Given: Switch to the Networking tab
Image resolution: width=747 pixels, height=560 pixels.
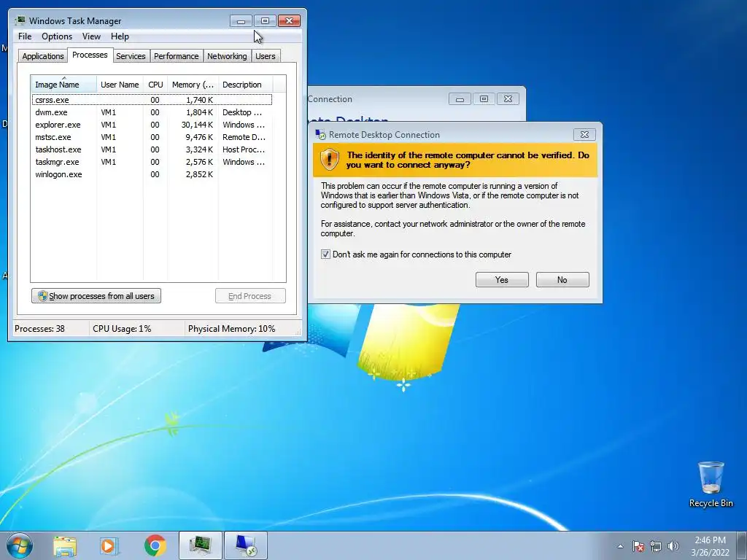Looking at the screenshot, I should coord(227,55).
